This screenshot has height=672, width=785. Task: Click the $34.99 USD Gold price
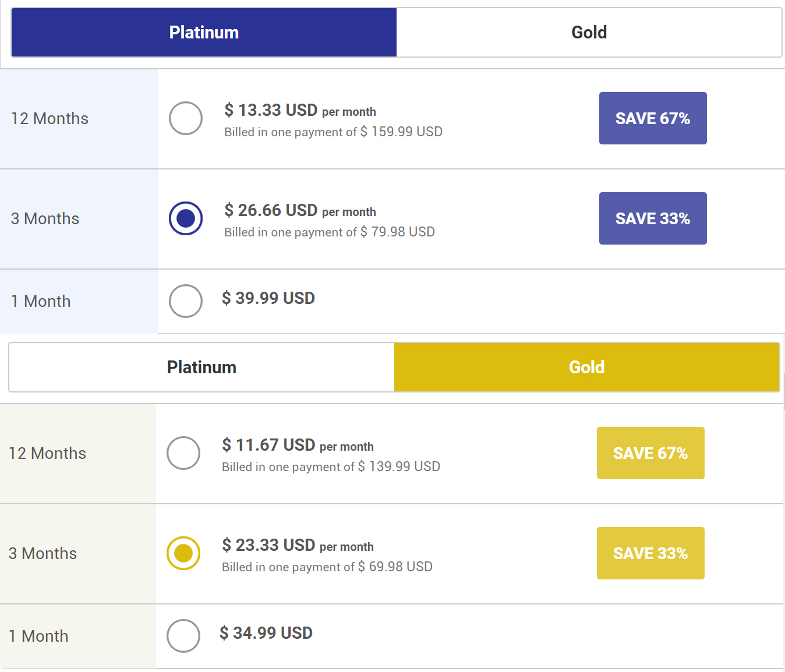[x=266, y=633]
